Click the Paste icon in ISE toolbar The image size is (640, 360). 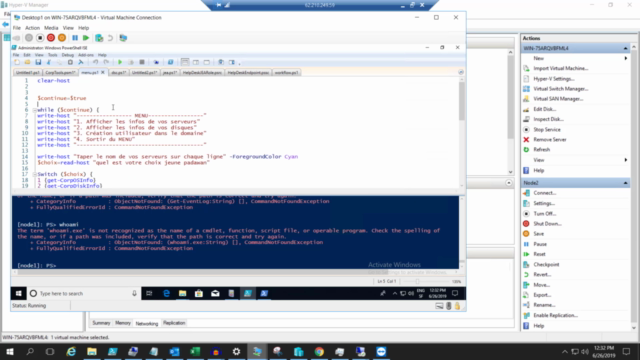[70, 62]
